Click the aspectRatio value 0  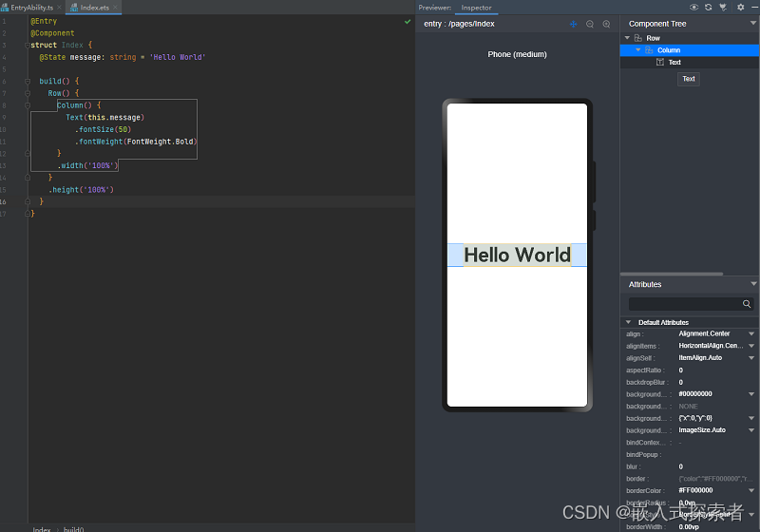point(680,370)
